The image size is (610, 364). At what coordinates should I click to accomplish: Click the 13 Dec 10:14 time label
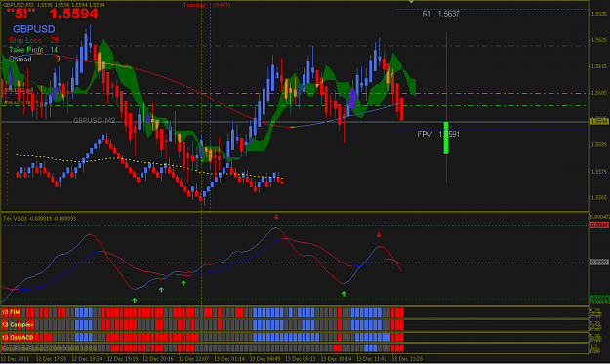pos(336,358)
